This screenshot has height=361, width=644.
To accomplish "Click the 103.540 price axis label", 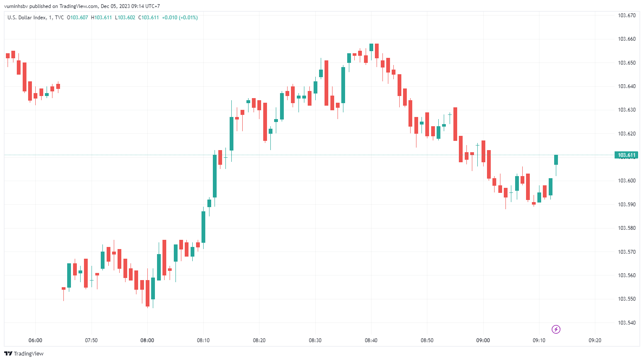I will coord(626,323).
